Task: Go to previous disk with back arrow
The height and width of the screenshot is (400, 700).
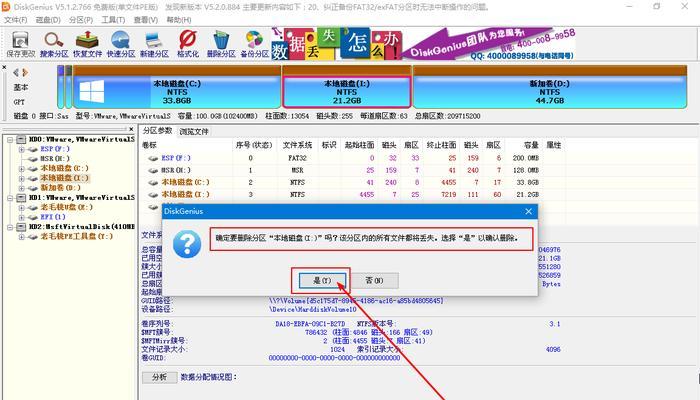Action: tap(16, 72)
